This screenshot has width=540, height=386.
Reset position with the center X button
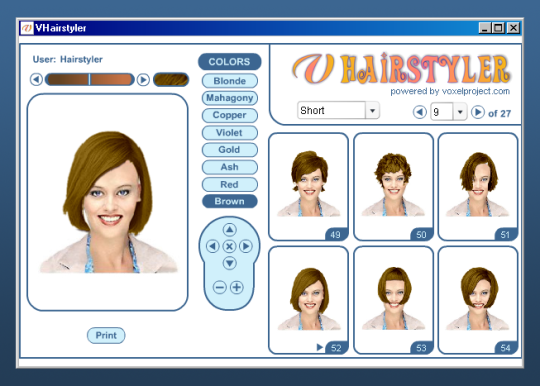(x=229, y=246)
